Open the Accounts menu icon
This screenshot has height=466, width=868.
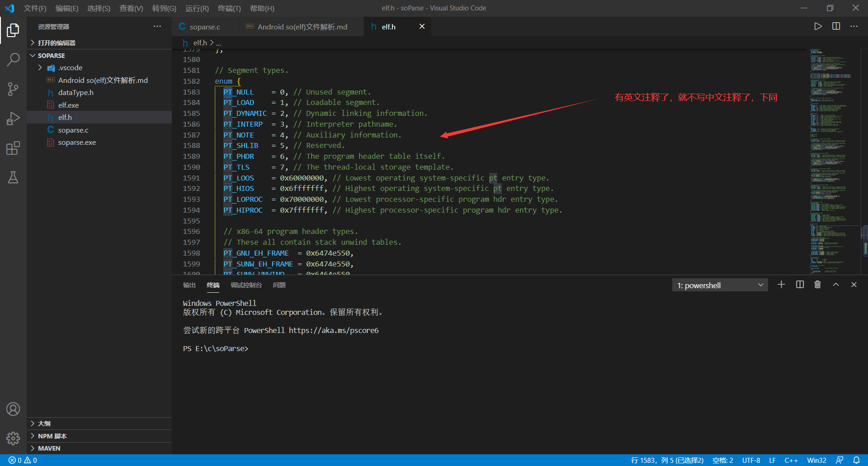coord(13,409)
